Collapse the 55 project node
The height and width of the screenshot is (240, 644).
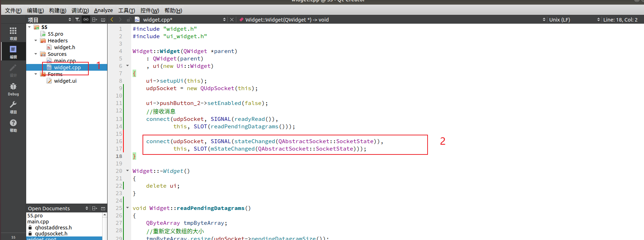[x=29, y=27]
